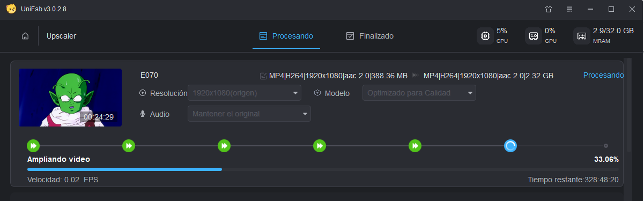
Task: Click the edit output info icon before MP4
Action: pos(263,76)
